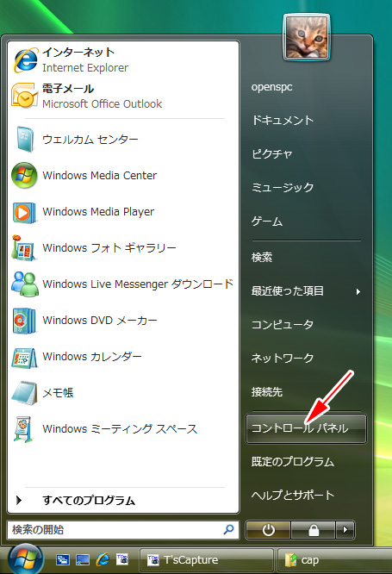The height and width of the screenshot is (574, 392).
Task: Open the Windows DVD メーカー icon
Action: (x=24, y=321)
